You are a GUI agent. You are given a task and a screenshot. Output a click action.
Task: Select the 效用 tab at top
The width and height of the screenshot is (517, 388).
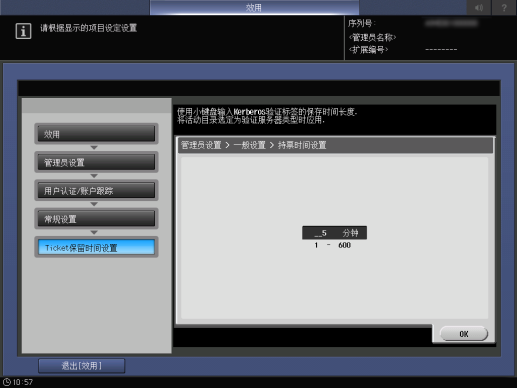tap(254, 7)
